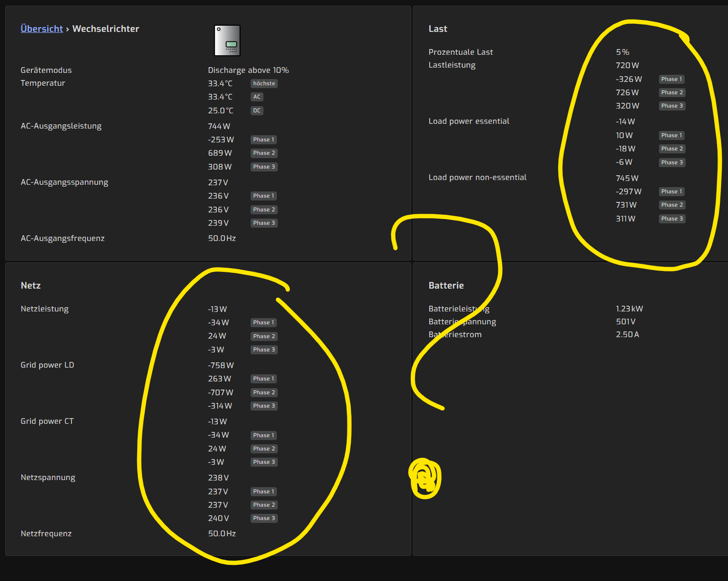Image resolution: width=728 pixels, height=581 pixels.
Task: Click Phase 3 badge beside 240 V
Action: tap(264, 518)
